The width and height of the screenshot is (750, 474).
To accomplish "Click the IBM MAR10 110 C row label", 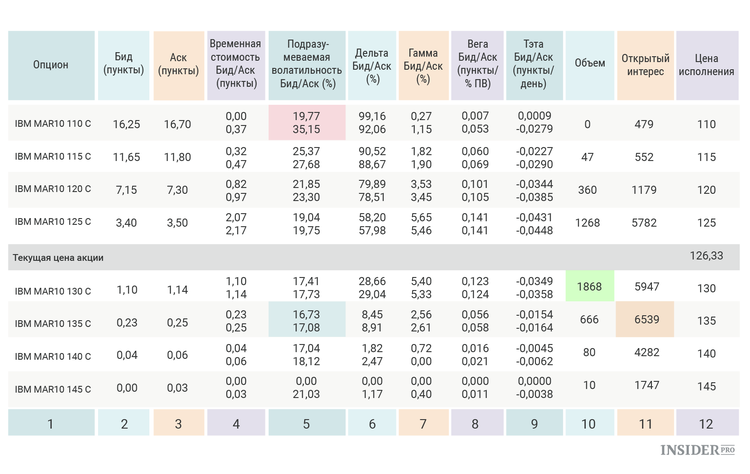I will [53, 123].
